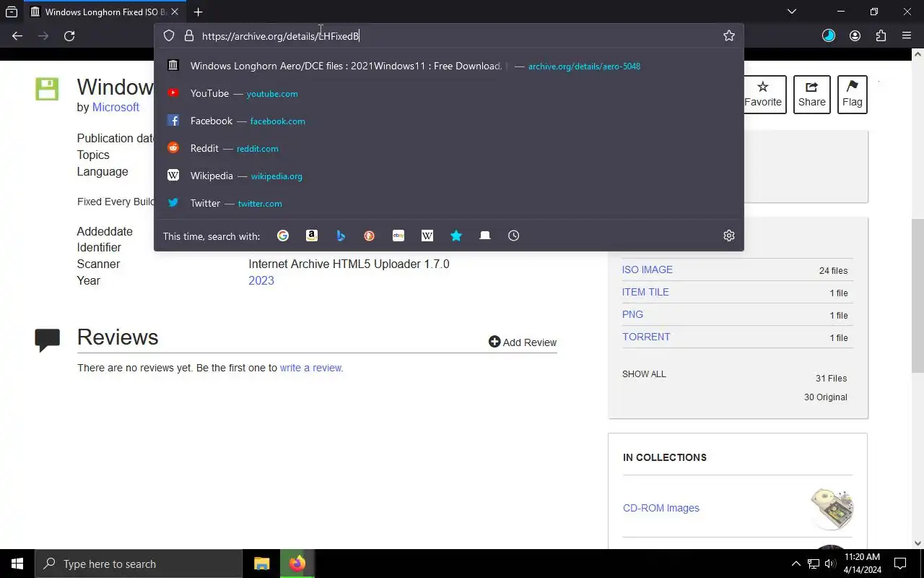Reload the current page

click(x=69, y=35)
